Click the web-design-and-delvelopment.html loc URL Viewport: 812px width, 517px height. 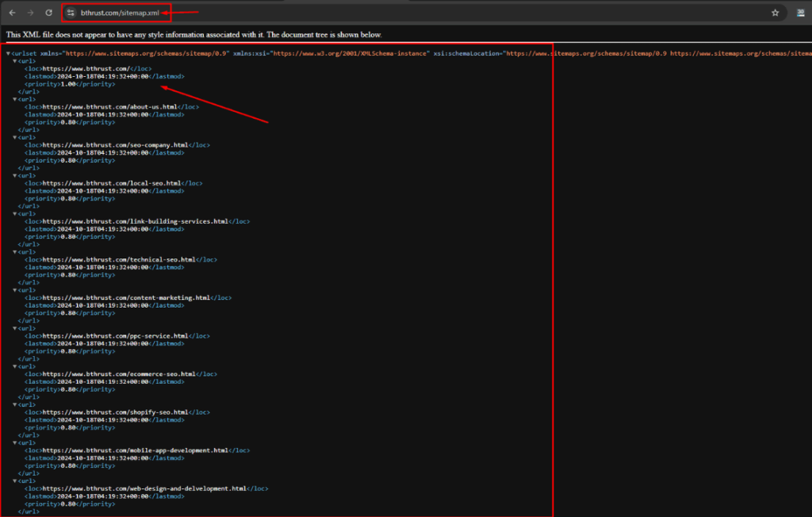144,488
